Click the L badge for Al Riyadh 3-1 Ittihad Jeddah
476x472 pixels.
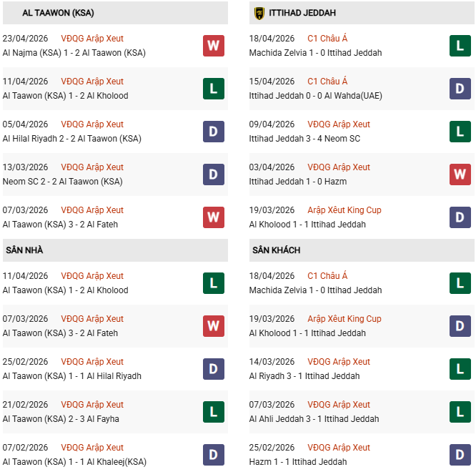460,369
